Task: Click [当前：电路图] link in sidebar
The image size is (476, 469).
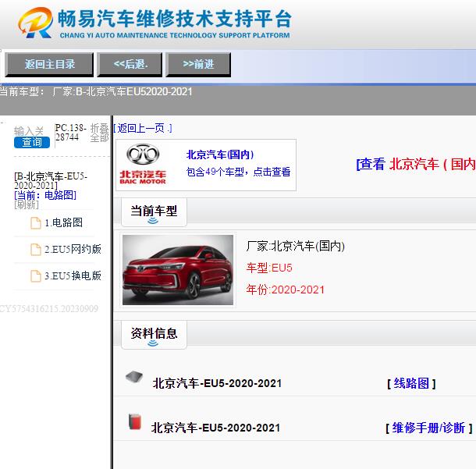Action: pyautogui.click(x=45, y=195)
